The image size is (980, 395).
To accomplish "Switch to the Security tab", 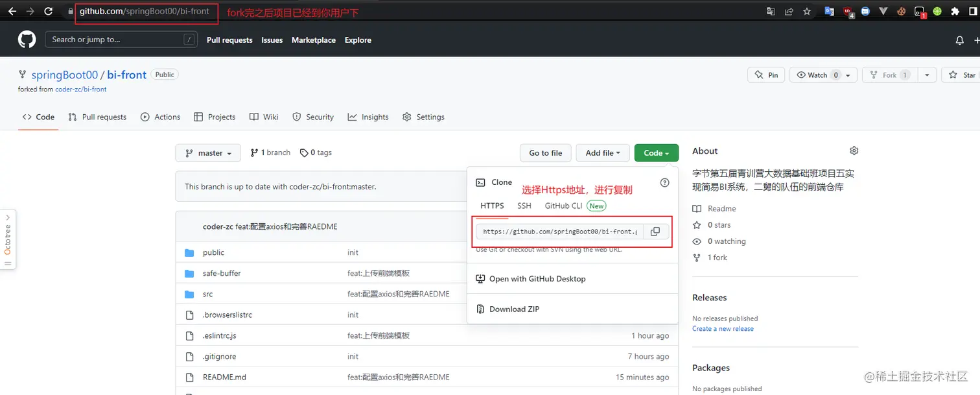I will [x=313, y=117].
